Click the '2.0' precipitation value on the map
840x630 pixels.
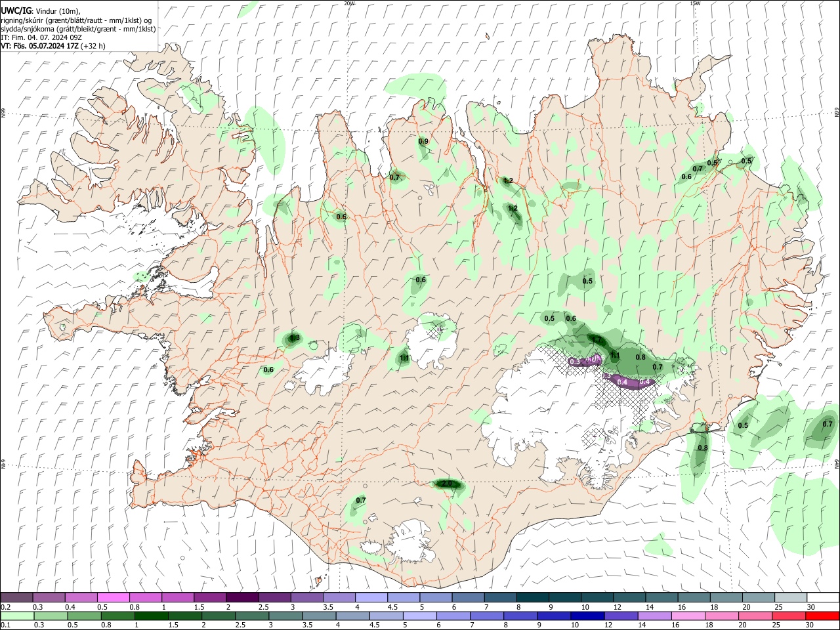(x=447, y=484)
